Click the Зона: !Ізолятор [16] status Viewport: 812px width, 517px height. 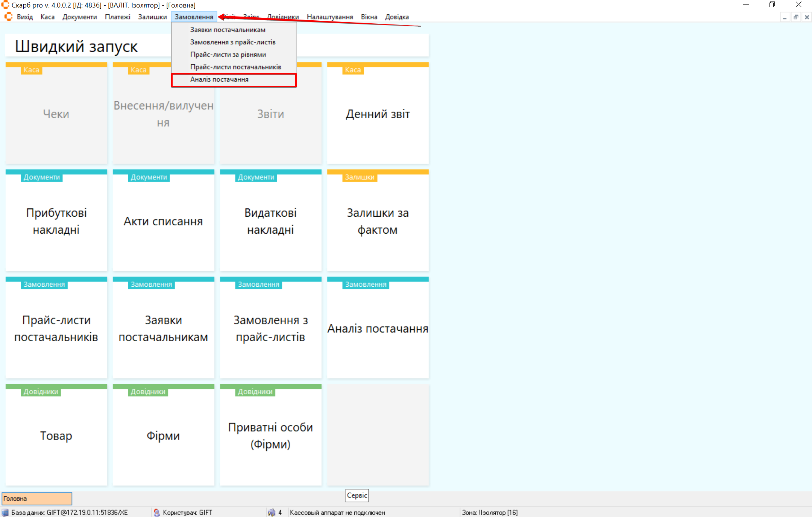[x=490, y=512]
